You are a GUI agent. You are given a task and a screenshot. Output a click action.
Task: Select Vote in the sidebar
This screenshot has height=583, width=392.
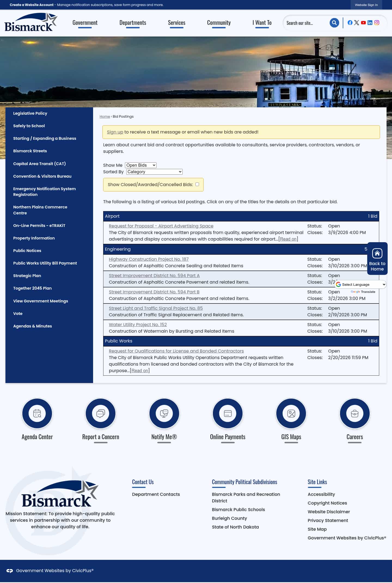tap(18, 314)
